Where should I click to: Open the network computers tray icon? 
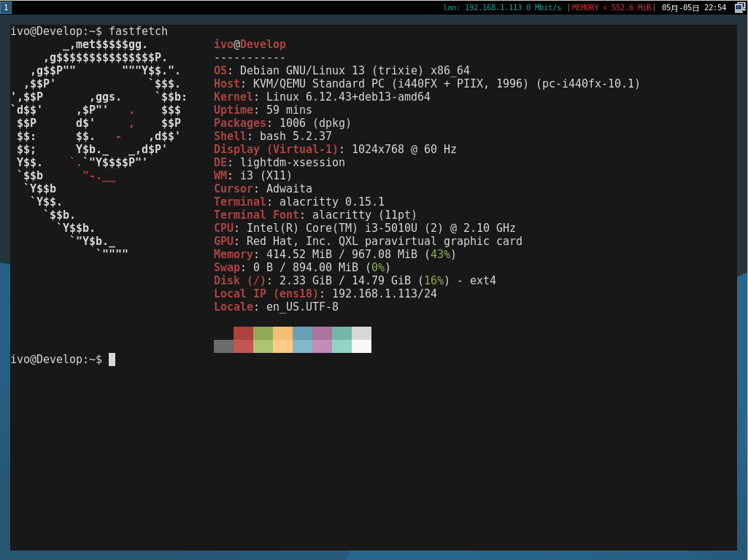(740, 7)
